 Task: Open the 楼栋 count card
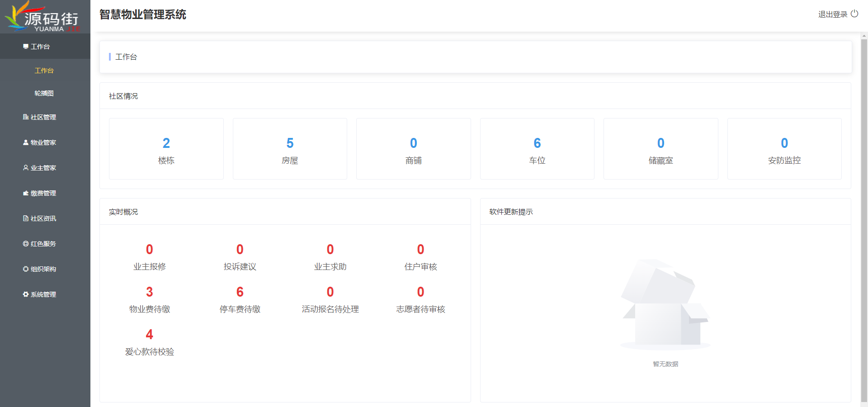166,149
